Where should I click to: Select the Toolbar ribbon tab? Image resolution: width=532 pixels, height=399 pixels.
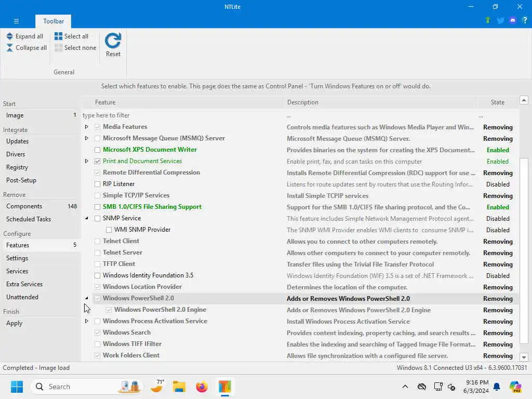point(54,21)
